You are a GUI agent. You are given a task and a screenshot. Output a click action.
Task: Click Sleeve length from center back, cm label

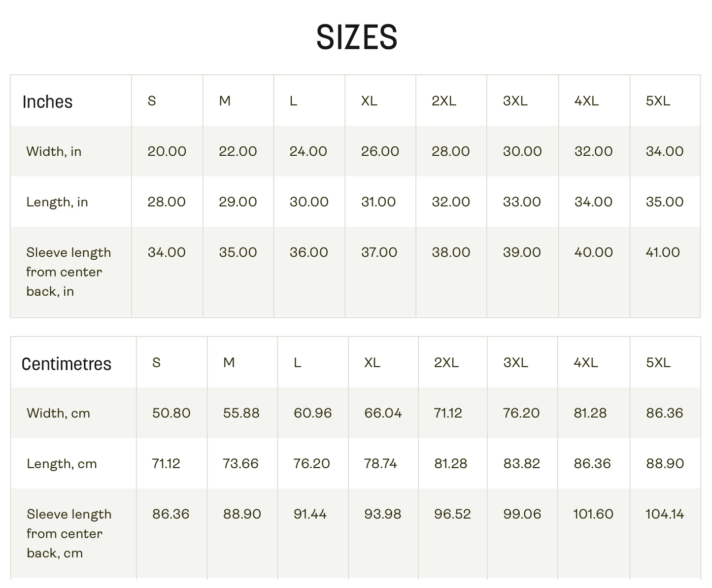[x=69, y=534]
